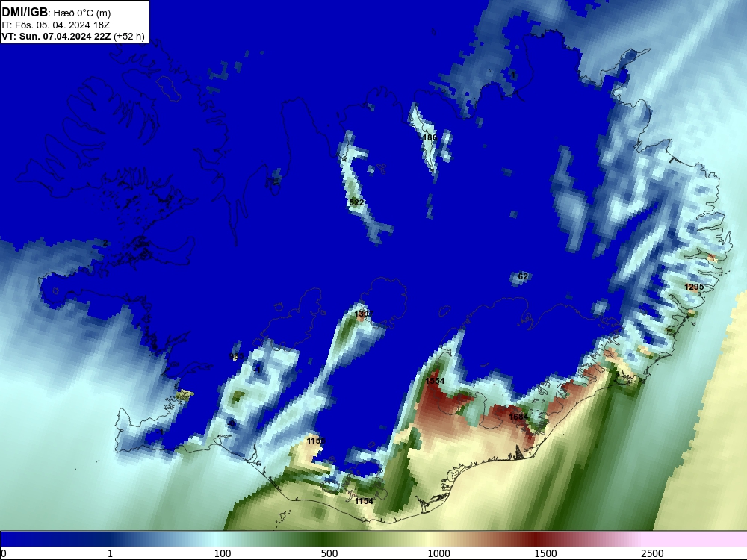This screenshot has width=747, height=560.
Task: Click the 1684 value label on map
Action: point(518,417)
